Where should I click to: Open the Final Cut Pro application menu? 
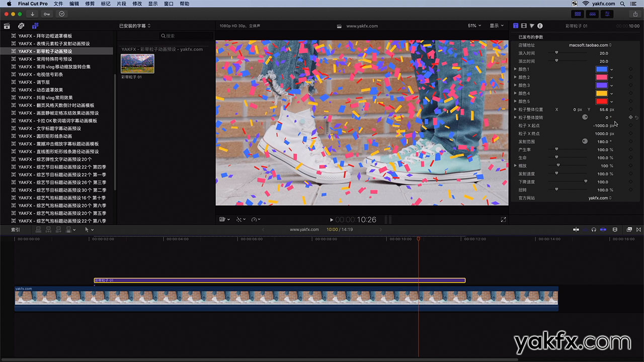tap(33, 4)
